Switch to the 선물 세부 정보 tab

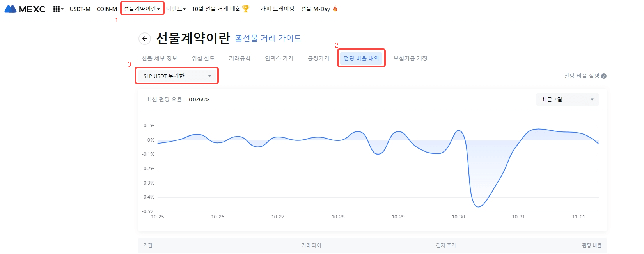click(x=159, y=58)
